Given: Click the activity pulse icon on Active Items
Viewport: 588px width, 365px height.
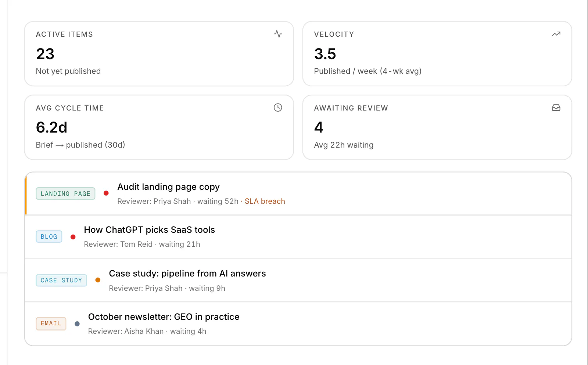Looking at the screenshot, I should 278,34.
